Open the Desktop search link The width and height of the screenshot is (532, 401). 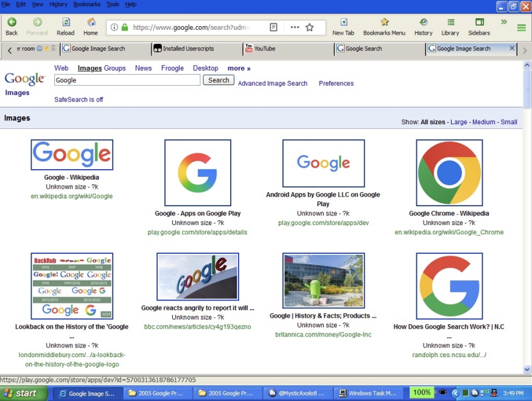(x=206, y=68)
